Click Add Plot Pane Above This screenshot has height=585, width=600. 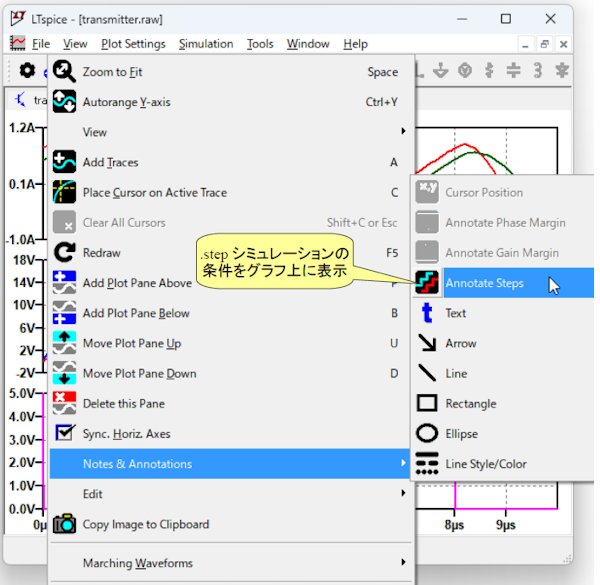137,283
